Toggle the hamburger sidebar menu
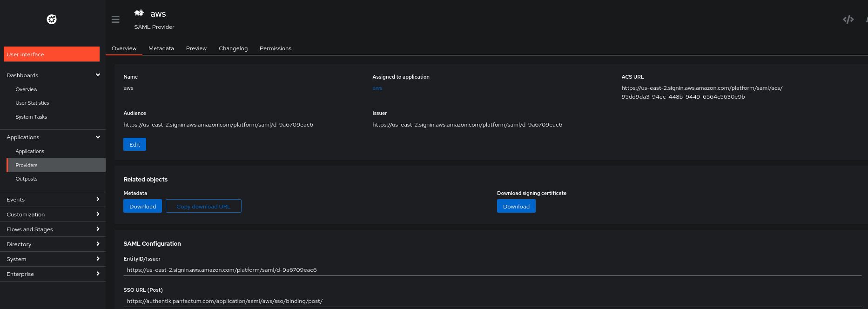Viewport: 868px width, 309px height. pos(115,20)
